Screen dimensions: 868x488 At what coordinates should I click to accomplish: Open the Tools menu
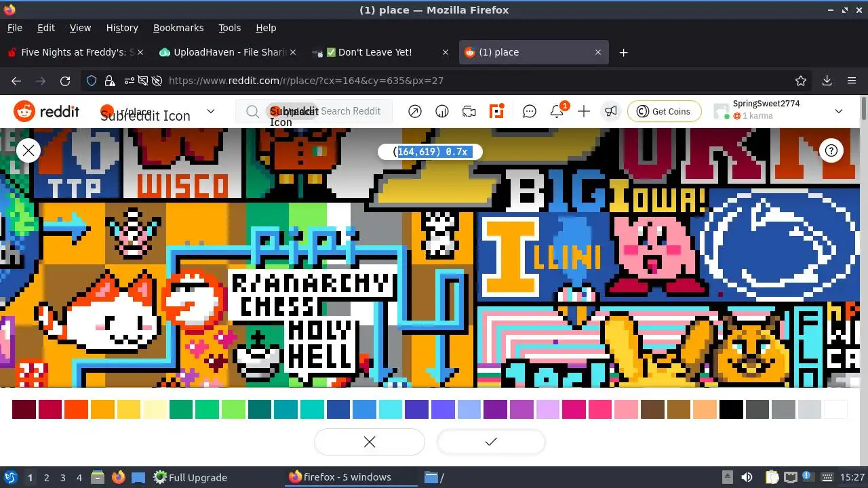click(229, 28)
